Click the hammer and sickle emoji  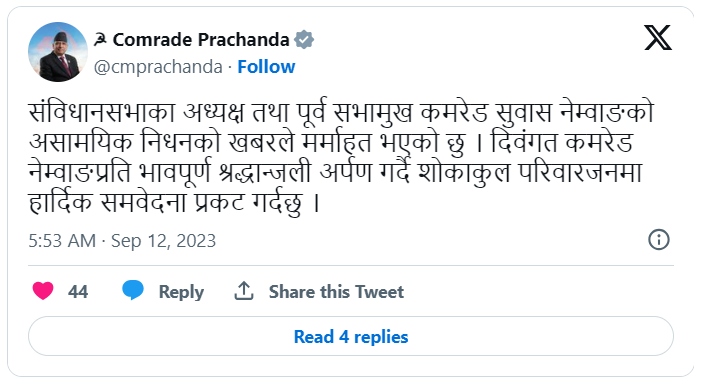coord(100,40)
